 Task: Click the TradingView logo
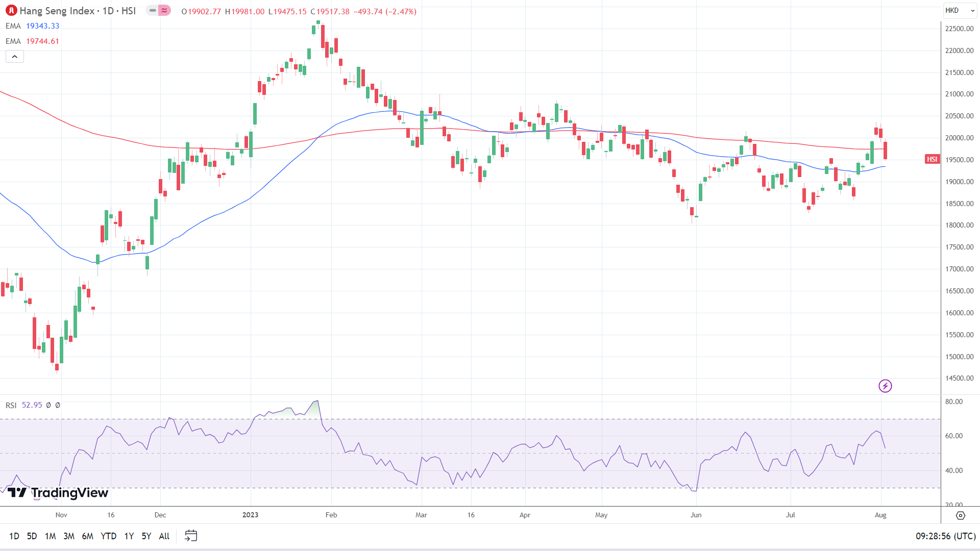point(58,493)
